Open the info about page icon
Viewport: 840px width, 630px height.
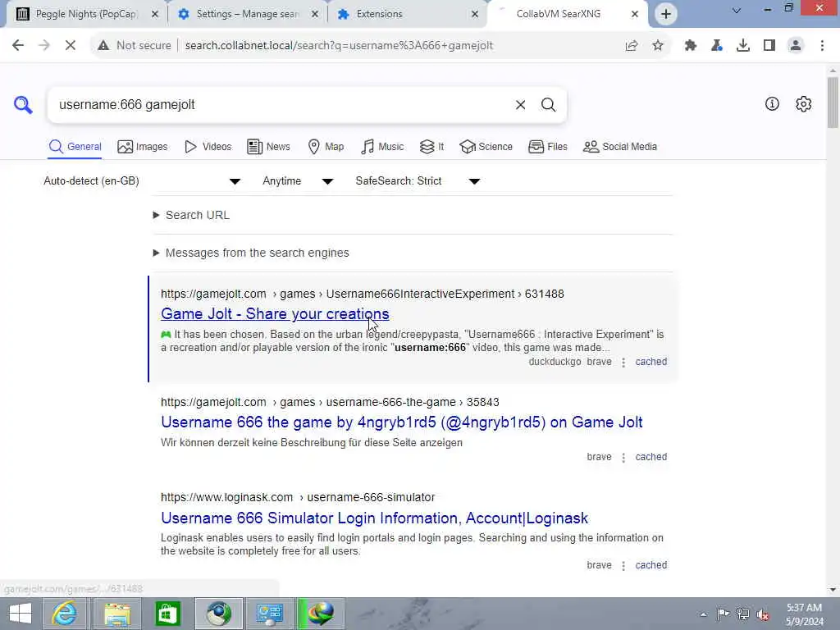772,104
